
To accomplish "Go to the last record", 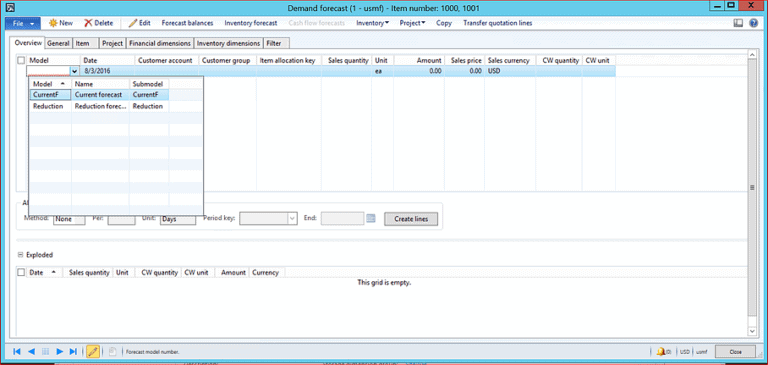I will [x=73, y=351].
